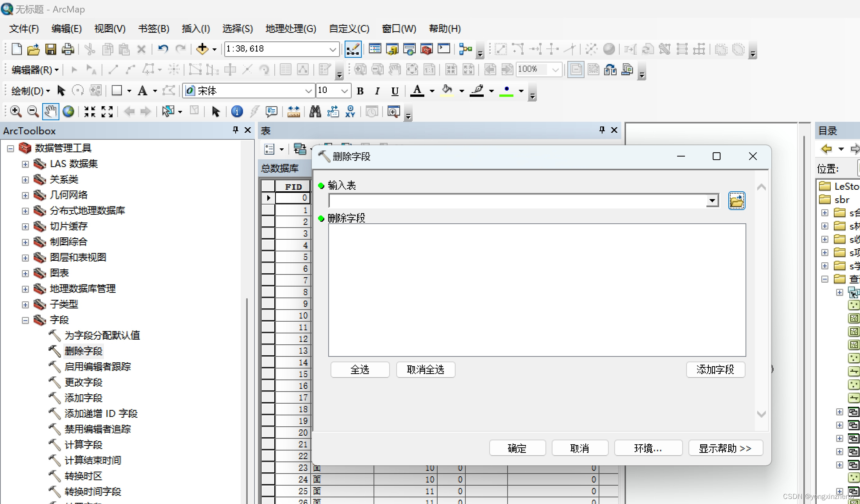The height and width of the screenshot is (504, 860).
Task: Click the Print icon in the toolbar
Action: click(68, 49)
